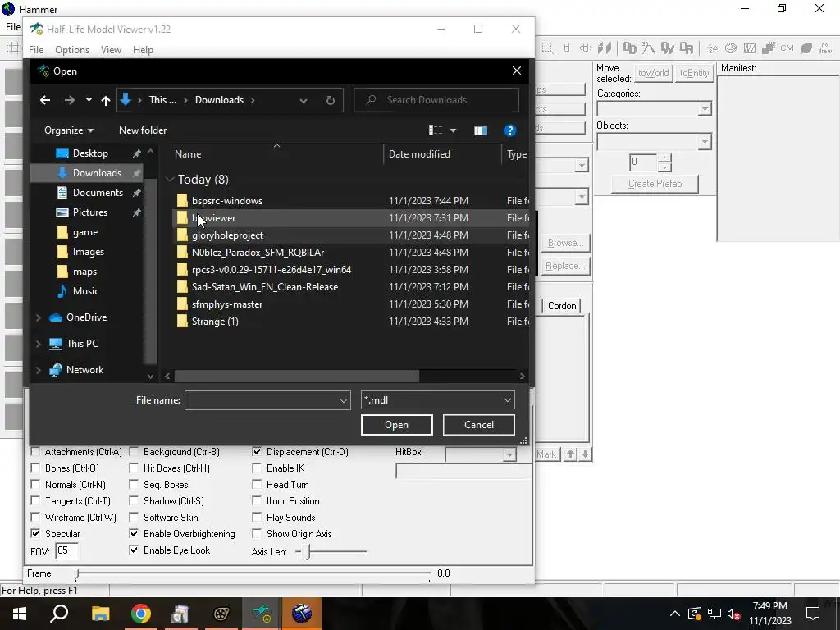Open the Windows Start menu

pos(20,614)
